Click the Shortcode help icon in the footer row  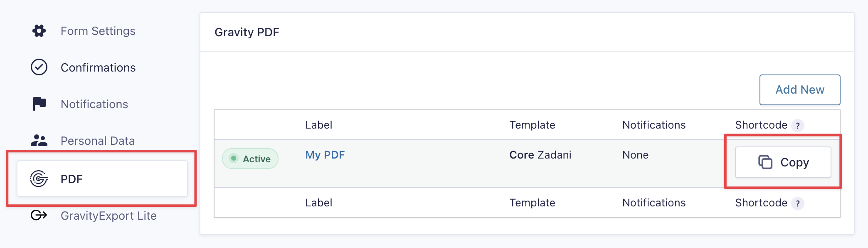[797, 203]
